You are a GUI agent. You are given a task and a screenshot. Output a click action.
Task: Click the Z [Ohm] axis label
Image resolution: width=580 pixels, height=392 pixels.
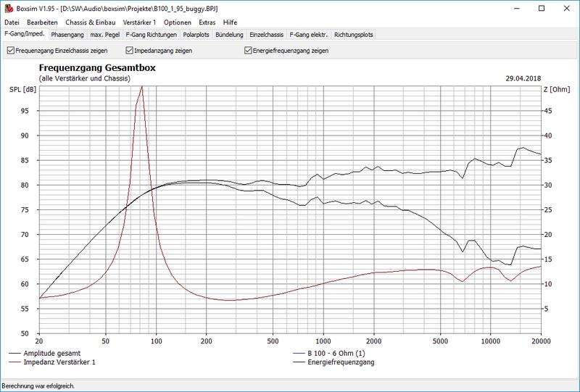pyautogui.click(x=557, y=89)
